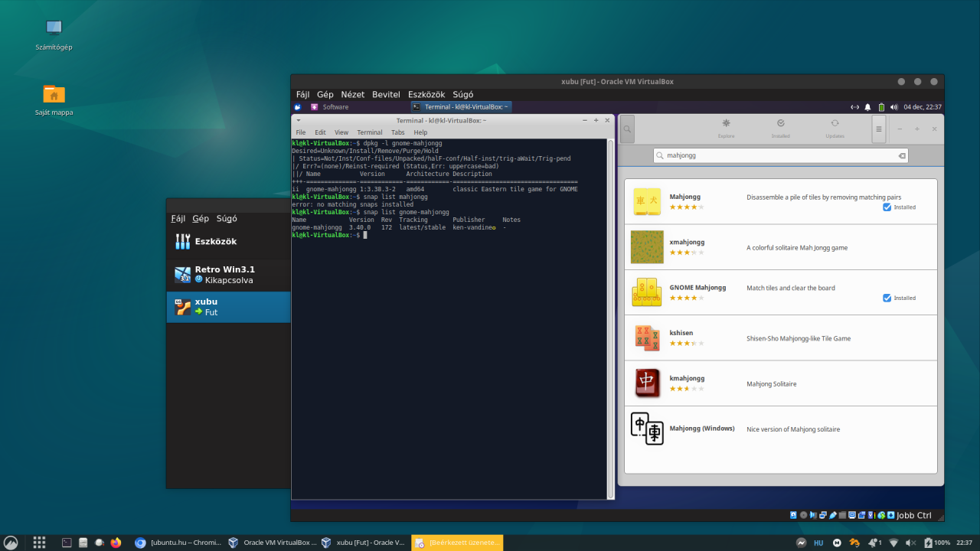Open host app grid launcher

(x=39, y=543)
